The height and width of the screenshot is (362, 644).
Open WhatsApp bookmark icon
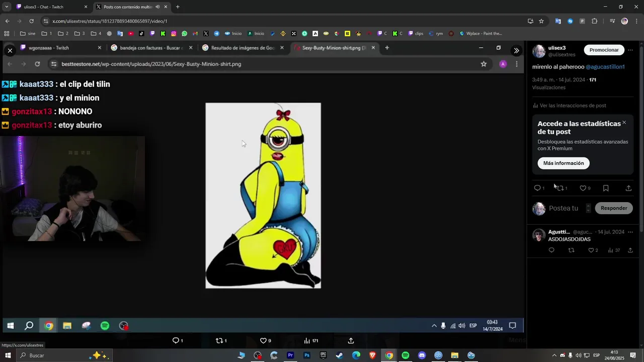point(184,34)
